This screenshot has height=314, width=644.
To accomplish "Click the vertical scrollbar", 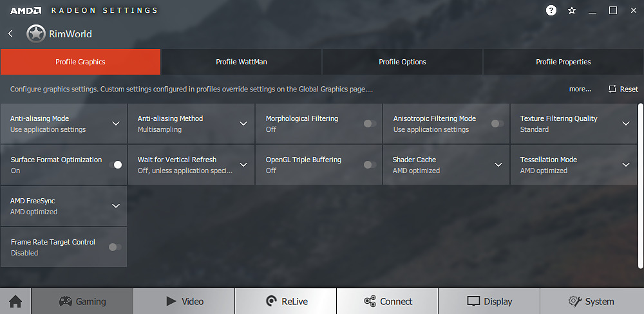I will [x=640, y=186].
